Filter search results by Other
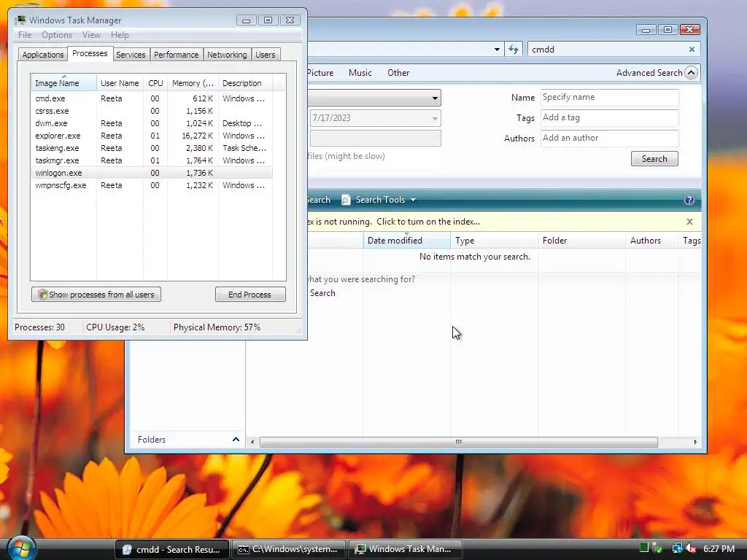This screenshot has width=747, height=560. [398, 73]
